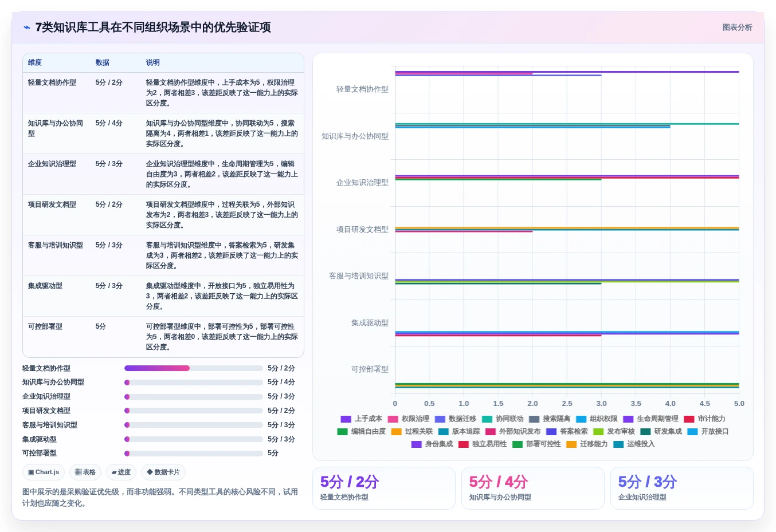The width and height of the screenshot is (776, 532).
Task: Select the Chart.js tag chip
Action: [x=44, y=472]
